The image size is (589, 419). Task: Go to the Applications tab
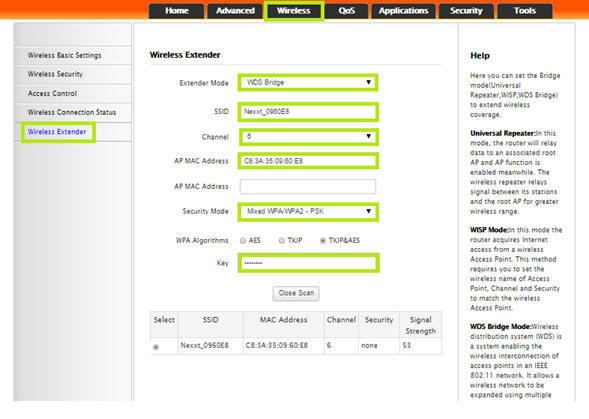coord(403,11)
